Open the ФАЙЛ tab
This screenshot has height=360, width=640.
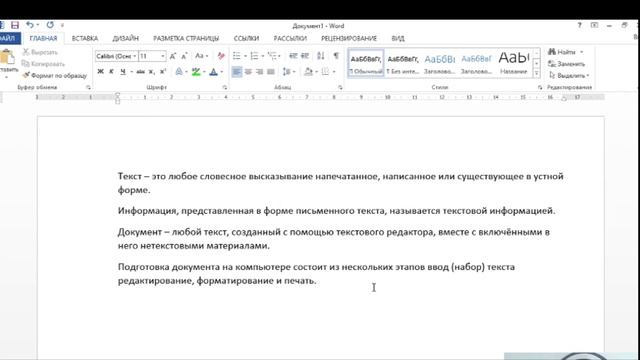coord(8,38)
